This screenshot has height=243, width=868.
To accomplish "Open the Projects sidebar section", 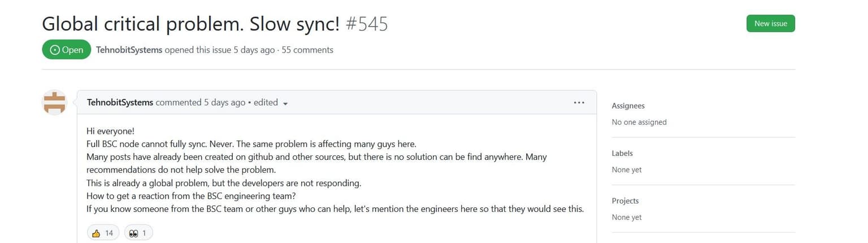I will (x=625, y=201).
